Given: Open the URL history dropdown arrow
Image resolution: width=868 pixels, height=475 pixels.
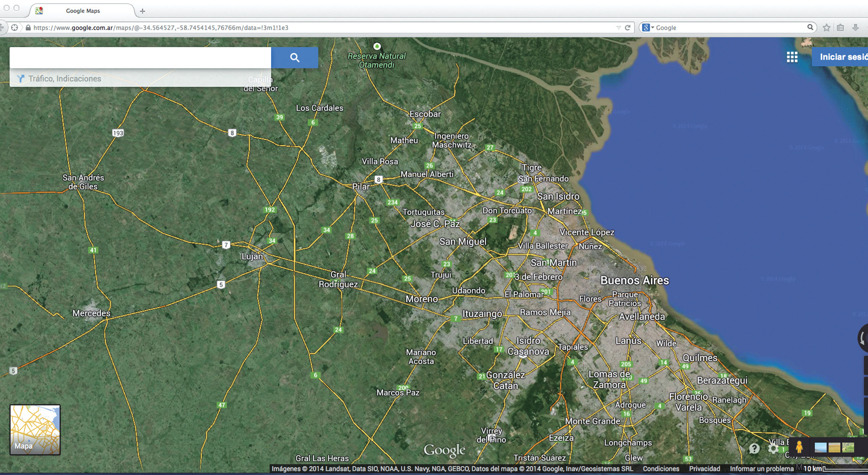Looking at the screenshot, I should (x=618, y=27).
